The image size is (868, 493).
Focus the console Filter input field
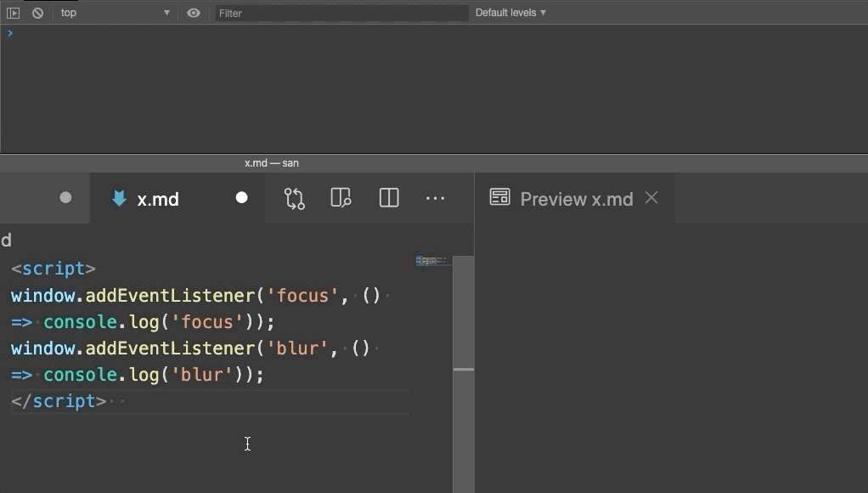pyautogui.click(x=341, y=13)
